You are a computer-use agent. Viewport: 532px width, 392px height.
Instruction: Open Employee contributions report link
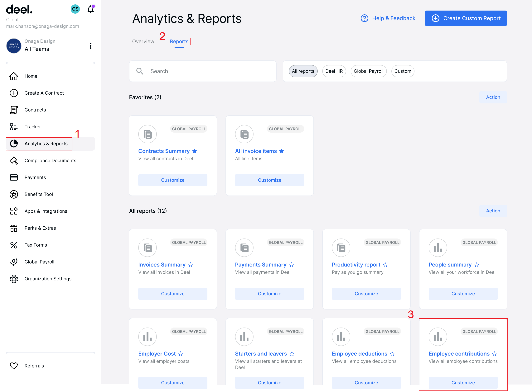point(459,354)
